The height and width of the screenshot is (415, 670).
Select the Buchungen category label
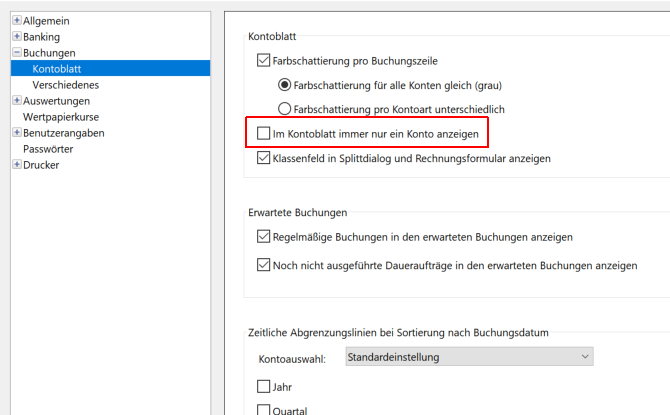point(49,53)
